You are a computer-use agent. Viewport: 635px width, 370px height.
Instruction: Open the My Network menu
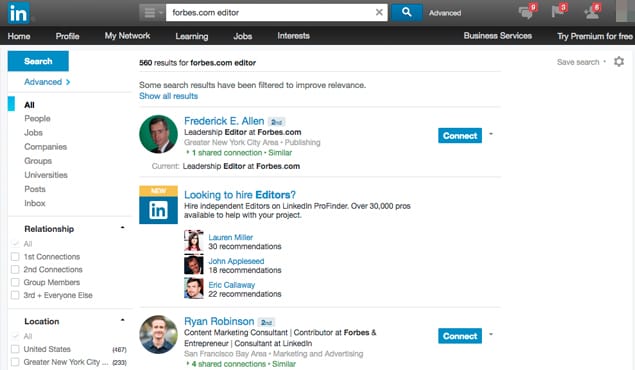tap(127, 36)
